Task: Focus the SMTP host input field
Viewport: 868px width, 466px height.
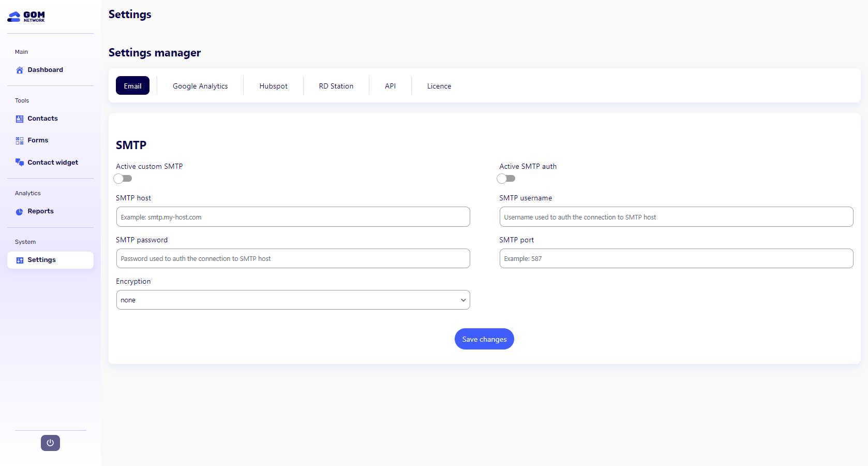Action: (x=293, y=217)
